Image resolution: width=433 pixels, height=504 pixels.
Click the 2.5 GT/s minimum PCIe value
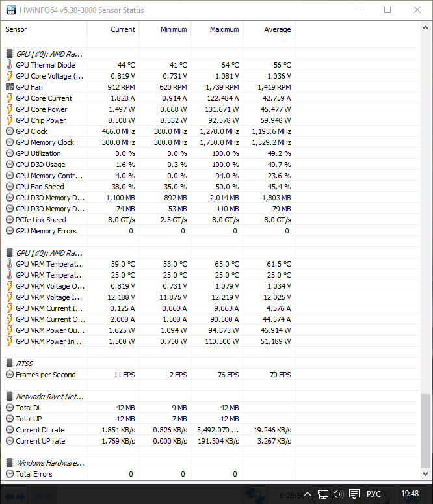point(174,220)
